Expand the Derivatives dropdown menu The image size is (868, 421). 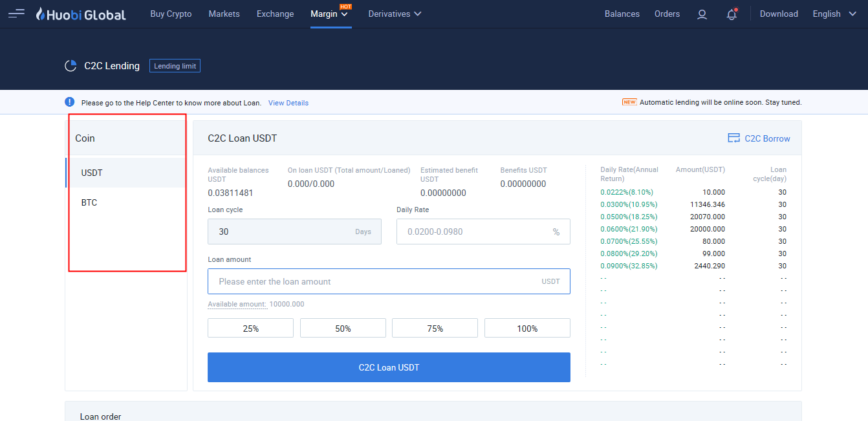click(x=395, y=14)
